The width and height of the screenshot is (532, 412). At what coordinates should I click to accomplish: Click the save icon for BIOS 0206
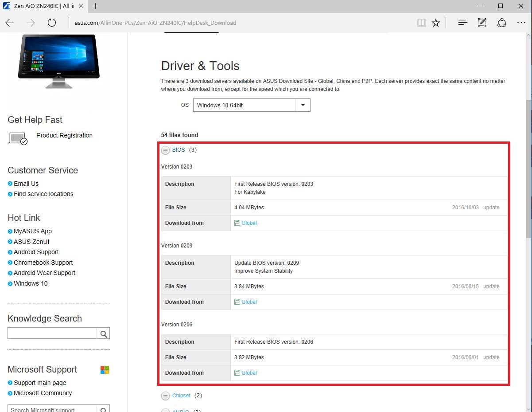point(237,373)
